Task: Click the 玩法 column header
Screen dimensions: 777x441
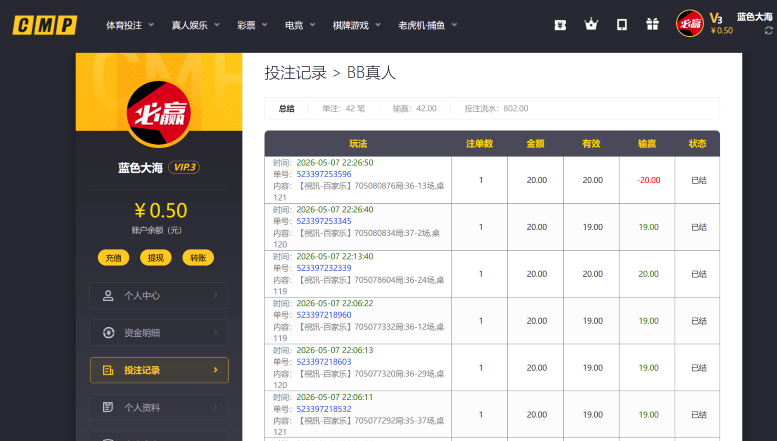Action: click(358, 144)
